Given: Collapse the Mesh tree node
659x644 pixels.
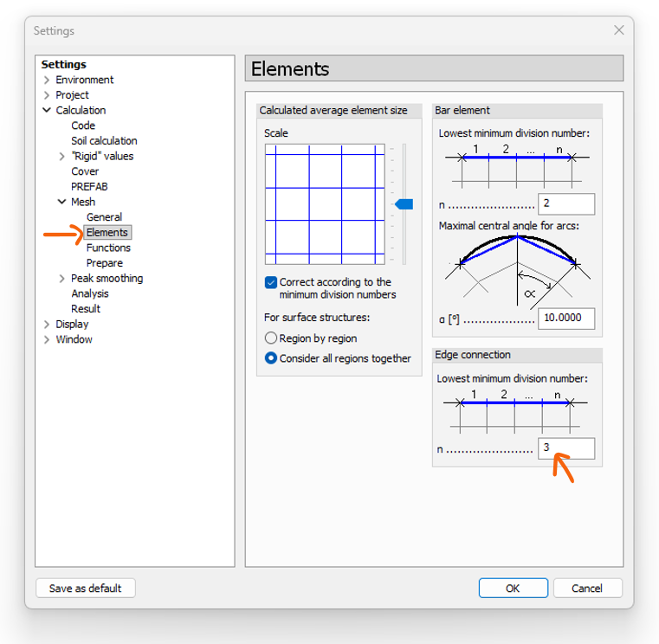Looking at the screenshot, I should pyautogui.click(x=61, y=202).
